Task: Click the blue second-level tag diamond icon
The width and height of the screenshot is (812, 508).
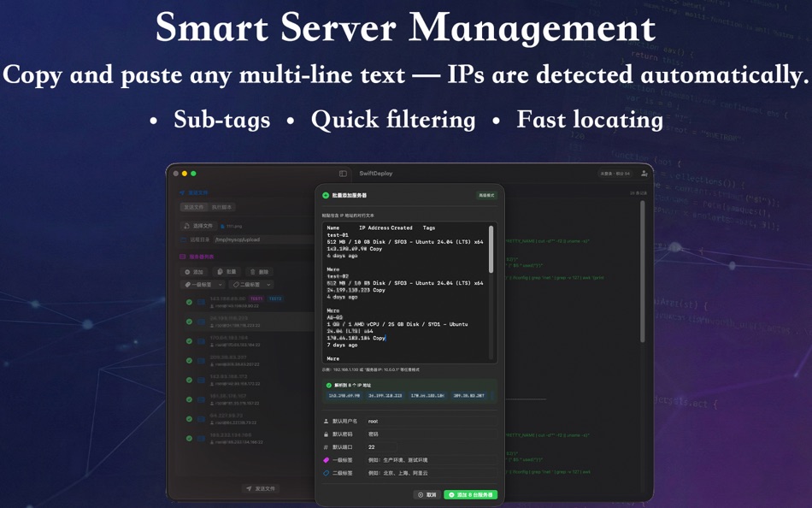Action: coord(326,473)
